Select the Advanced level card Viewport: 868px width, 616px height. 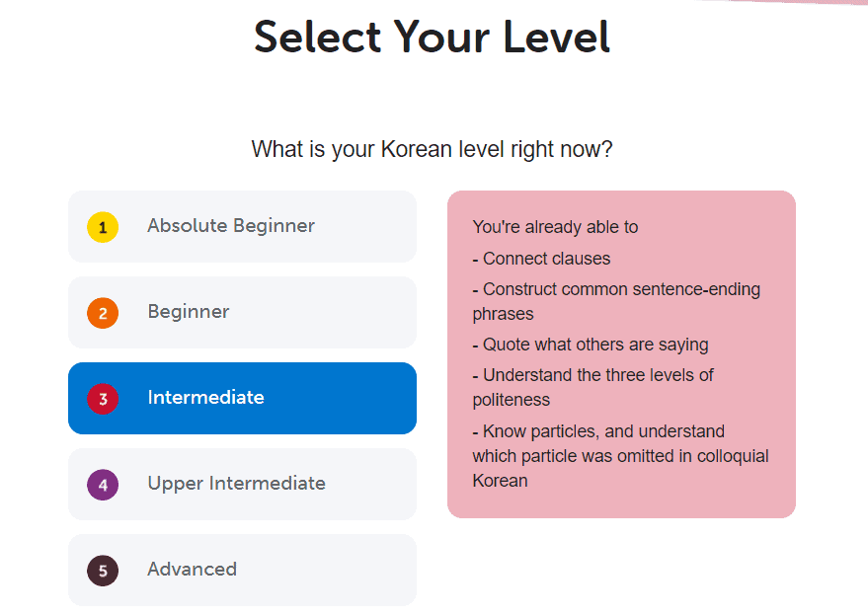click(242, 570)
